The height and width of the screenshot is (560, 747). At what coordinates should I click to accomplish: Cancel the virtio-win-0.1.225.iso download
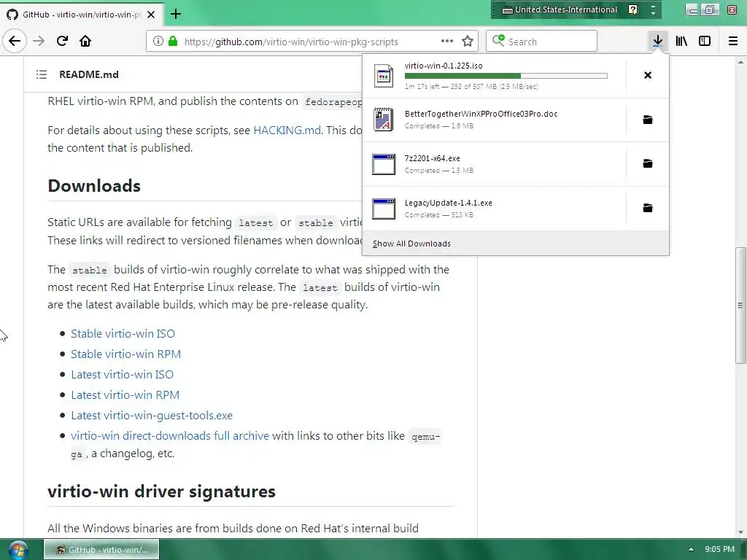[648, 75]
